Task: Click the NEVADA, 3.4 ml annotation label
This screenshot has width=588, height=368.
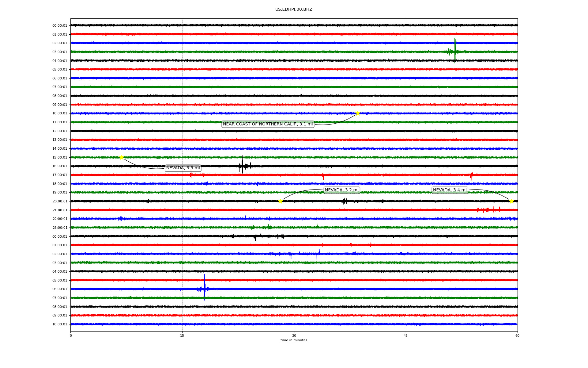Action: 450,190
